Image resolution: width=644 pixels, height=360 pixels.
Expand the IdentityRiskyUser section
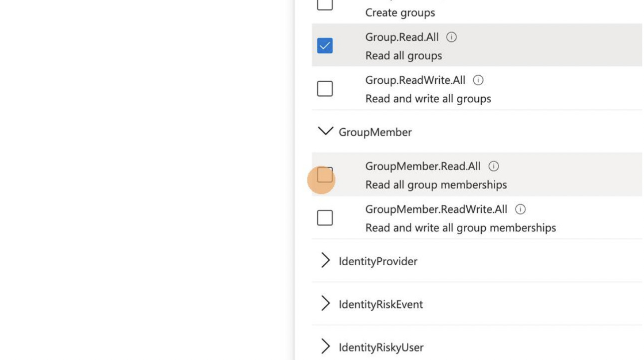[326, 347]
